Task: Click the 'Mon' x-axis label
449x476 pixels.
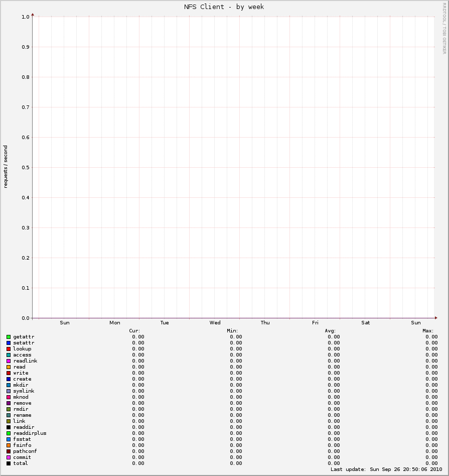Action: coord(115,323)
